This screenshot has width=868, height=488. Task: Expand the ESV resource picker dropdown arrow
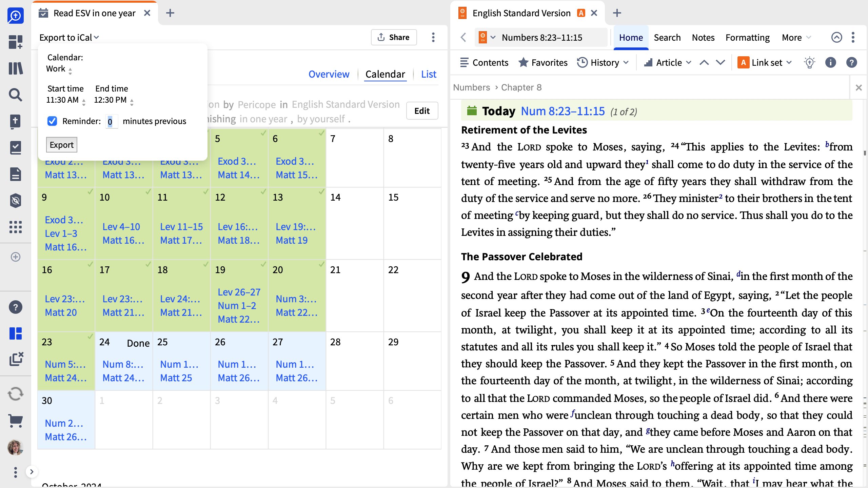tap(493, 37)
